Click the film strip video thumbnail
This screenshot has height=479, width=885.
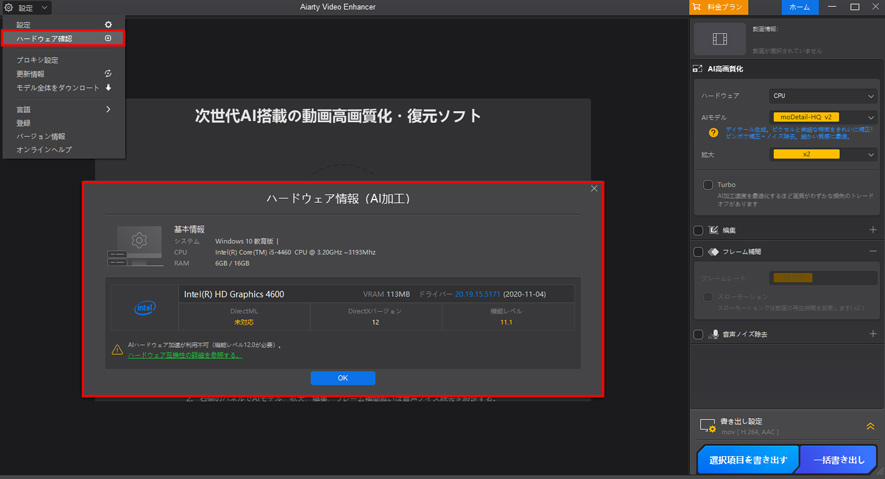pos(720,39)
